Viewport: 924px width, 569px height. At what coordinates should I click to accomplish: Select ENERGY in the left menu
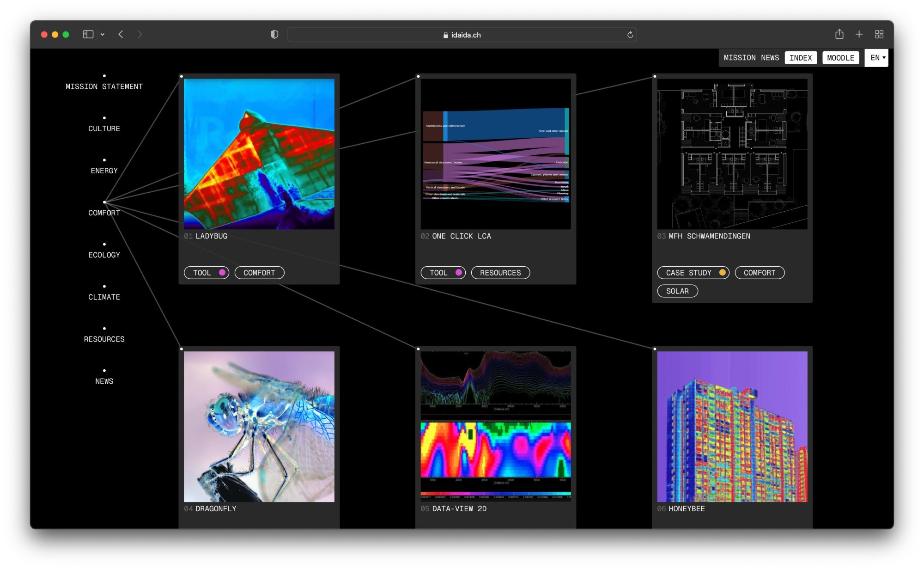(104, 171)
